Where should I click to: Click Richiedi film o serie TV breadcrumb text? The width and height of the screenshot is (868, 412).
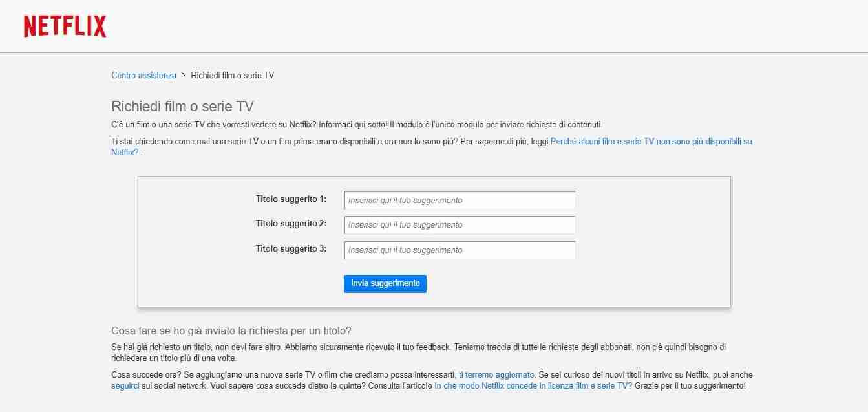pyautogui.click(x=233, y=75)
